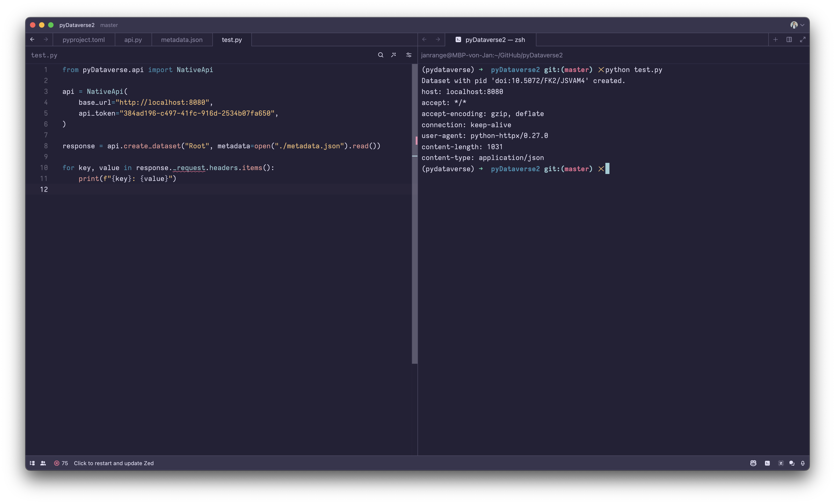Click the pyDataverse2 project name button
Viewport: 835px width, 504px height.
point(77,25)
